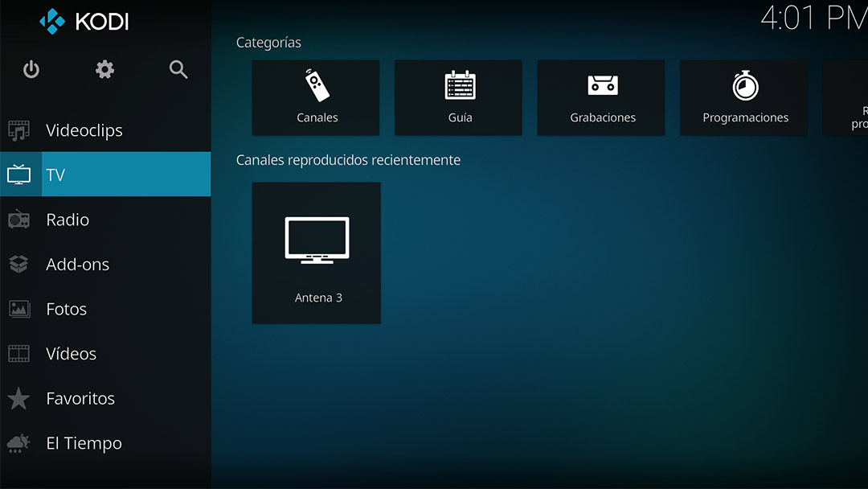
Task: Open settings via the gear icon
Action: point(104,70)
